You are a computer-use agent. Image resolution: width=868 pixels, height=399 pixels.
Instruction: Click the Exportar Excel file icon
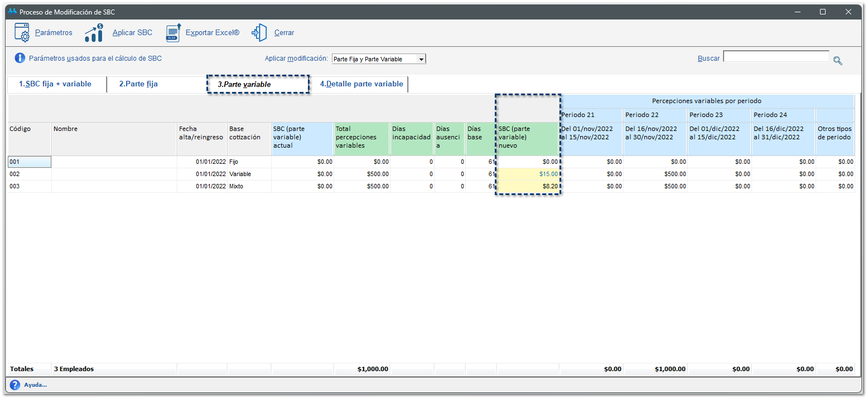click(173, 33)
